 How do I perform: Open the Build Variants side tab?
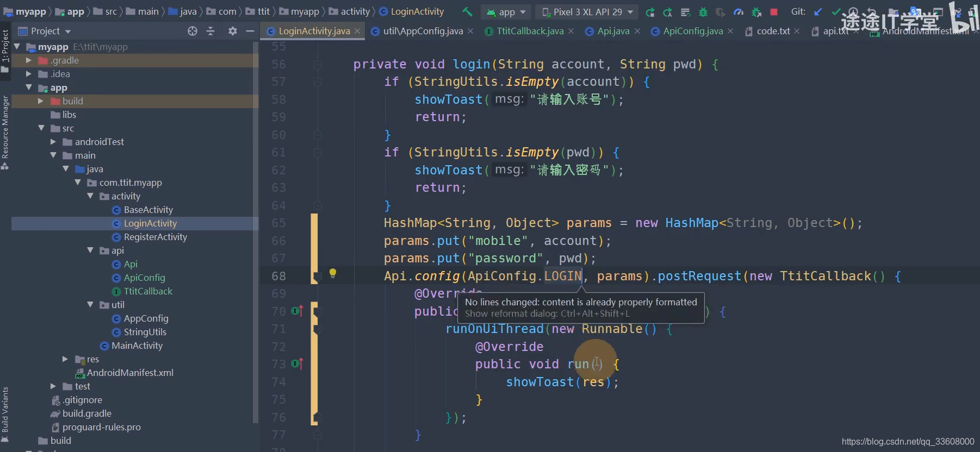[x=5, y=414]
